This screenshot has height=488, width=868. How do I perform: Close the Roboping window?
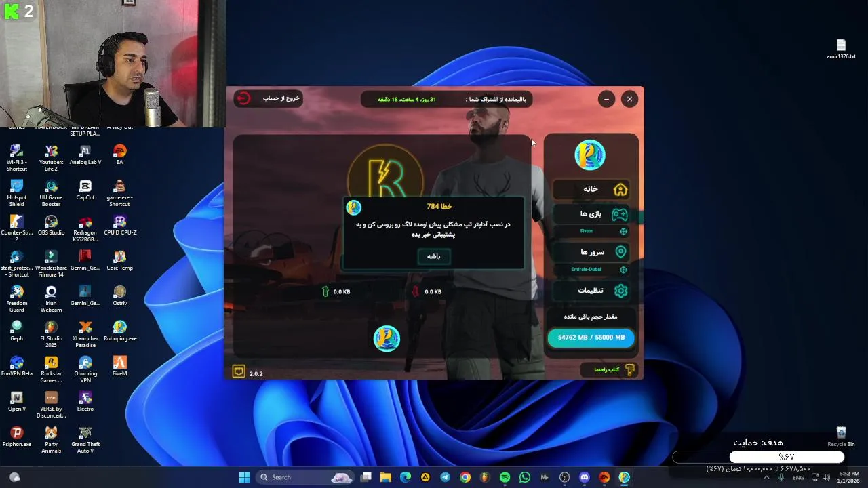point(629,99)
